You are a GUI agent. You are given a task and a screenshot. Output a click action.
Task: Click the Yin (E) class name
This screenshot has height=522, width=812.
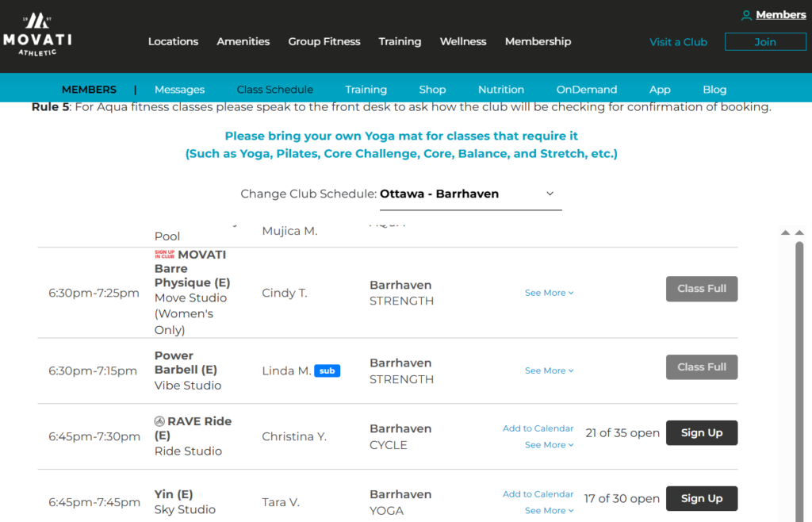[x=174, y=494]
